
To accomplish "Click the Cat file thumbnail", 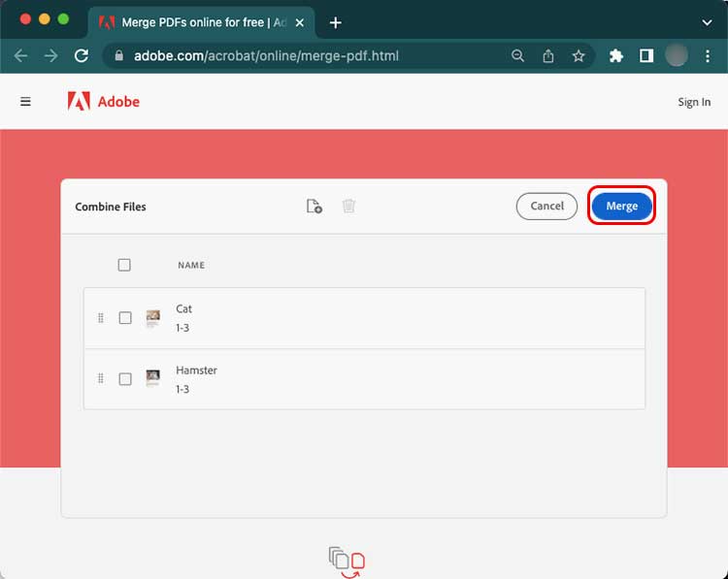I will pyautogui.click(x=153, y=318).
